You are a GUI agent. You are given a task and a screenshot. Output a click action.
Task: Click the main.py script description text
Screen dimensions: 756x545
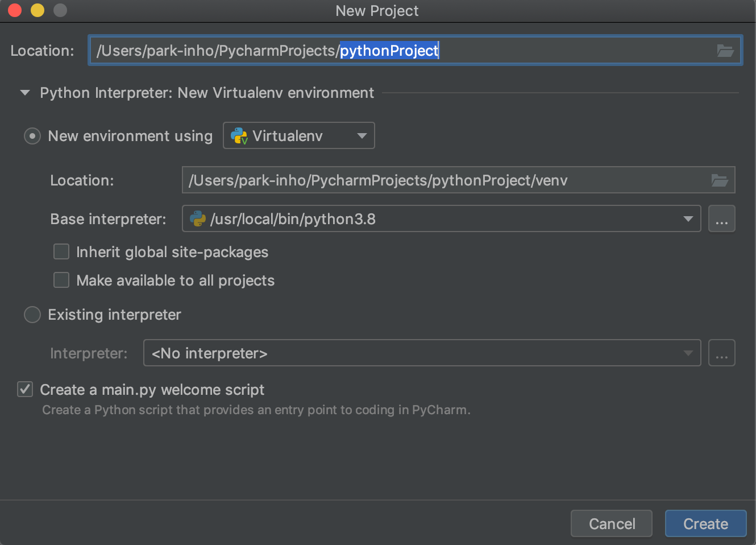pos(256,410)
